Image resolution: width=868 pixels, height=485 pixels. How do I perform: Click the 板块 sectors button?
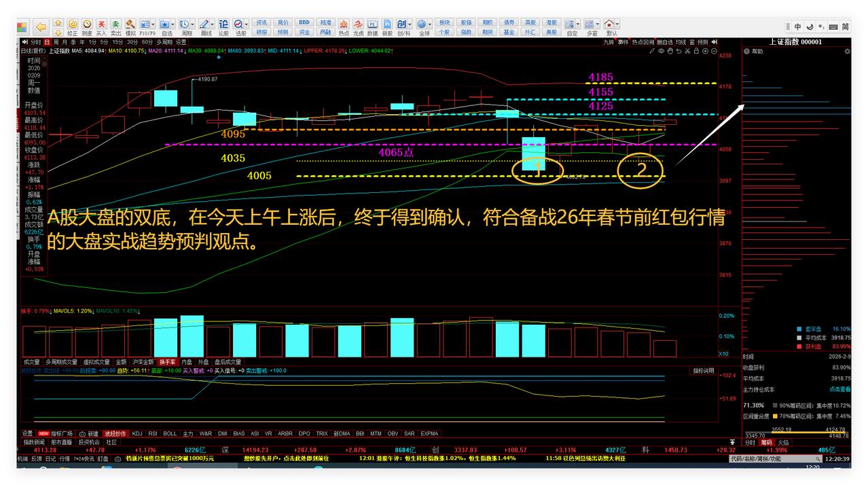tap(444, 22)
